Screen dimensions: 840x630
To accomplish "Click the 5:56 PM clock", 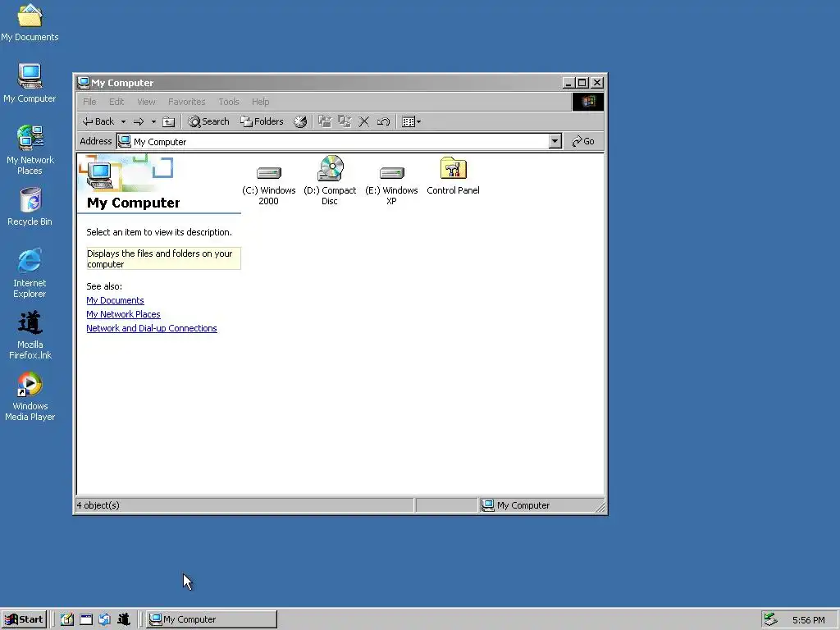I will [x=808, y=620].
